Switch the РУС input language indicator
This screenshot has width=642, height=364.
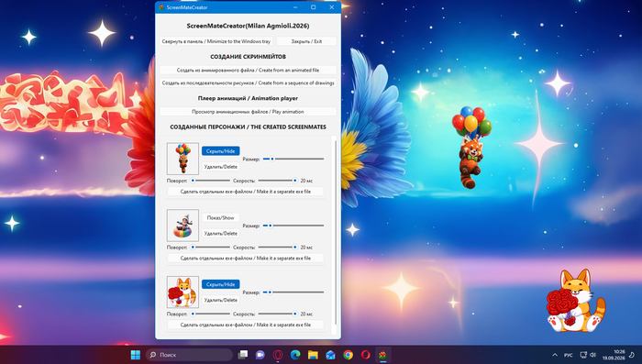point(569,355)
